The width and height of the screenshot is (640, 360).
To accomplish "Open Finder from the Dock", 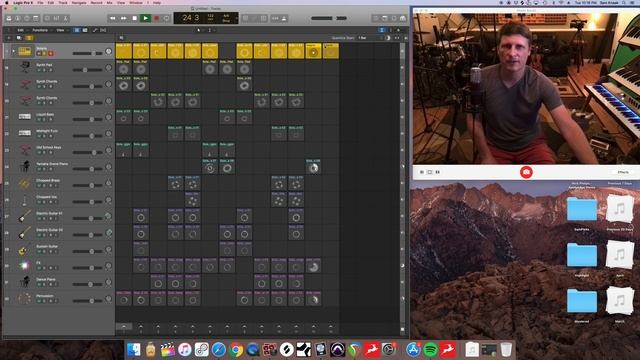I will tap(133, 349).
